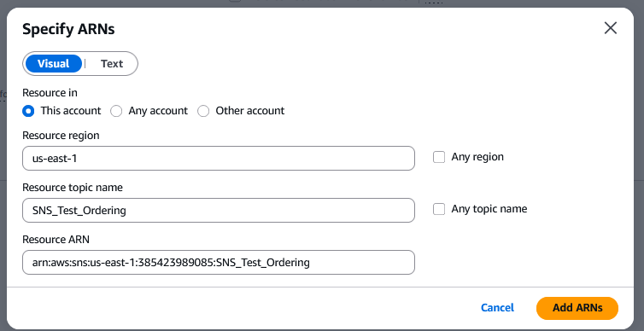Click the Resource topic name field

(x=219, y=211)
